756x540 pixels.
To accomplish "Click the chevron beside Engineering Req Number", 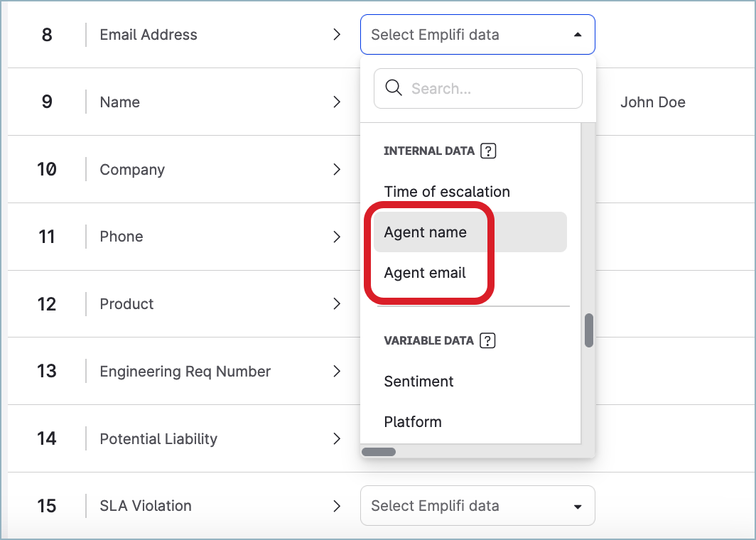I will tap(337, 372).
